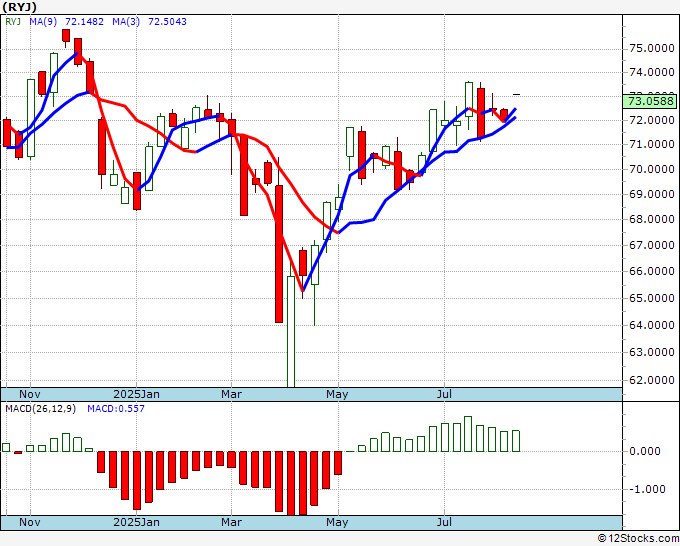The height and width of the screenshot is (546, 680).
Task: Click the 68.0000 price axis label
Action: tap(652, 219)
